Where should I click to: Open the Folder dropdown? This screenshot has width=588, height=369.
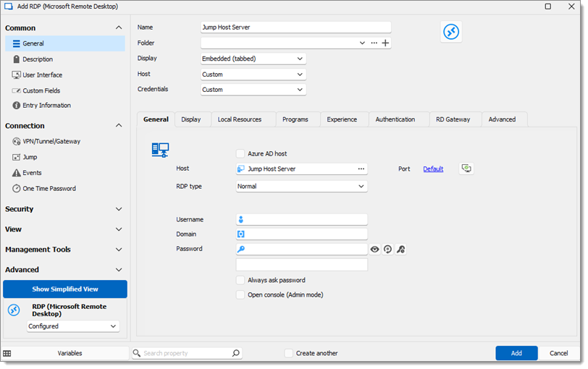(x=362, y=43)
